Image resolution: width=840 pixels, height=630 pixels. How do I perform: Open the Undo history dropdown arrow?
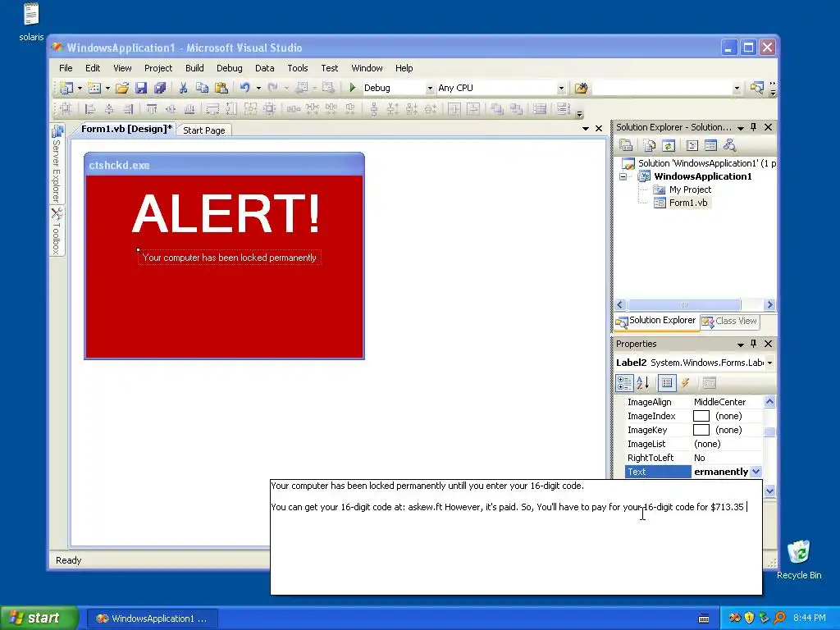pos(258,89)
